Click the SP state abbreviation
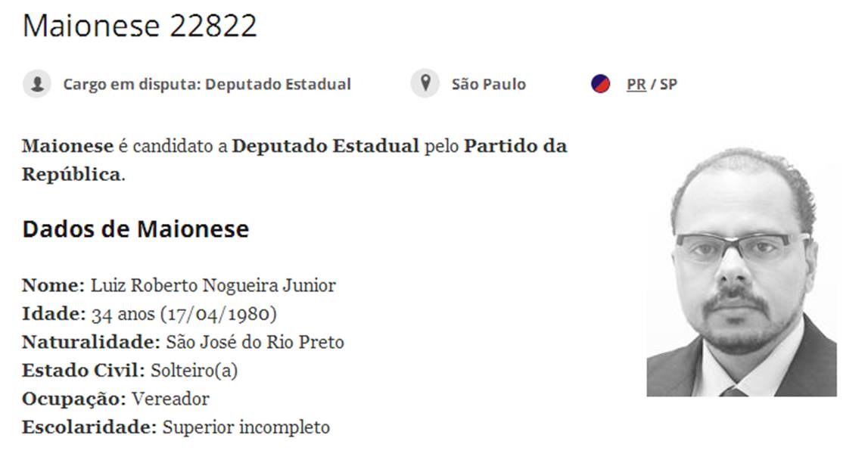 (668, 85)
